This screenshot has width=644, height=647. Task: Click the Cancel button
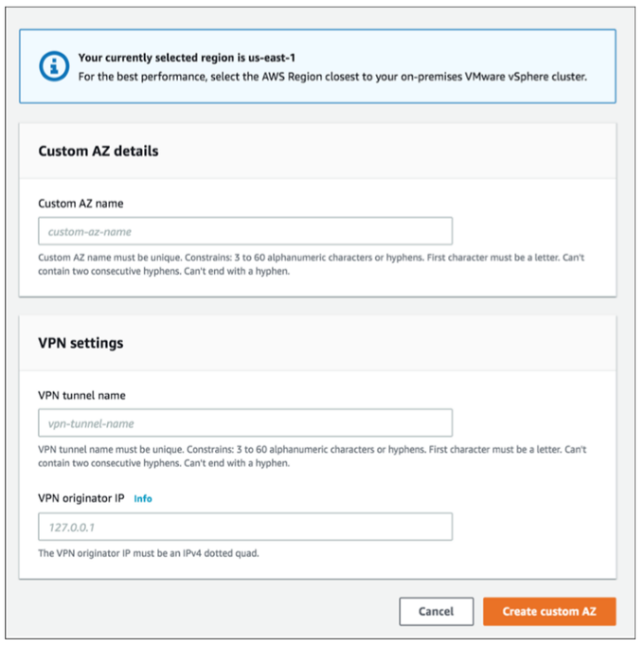tap(436, 612)
